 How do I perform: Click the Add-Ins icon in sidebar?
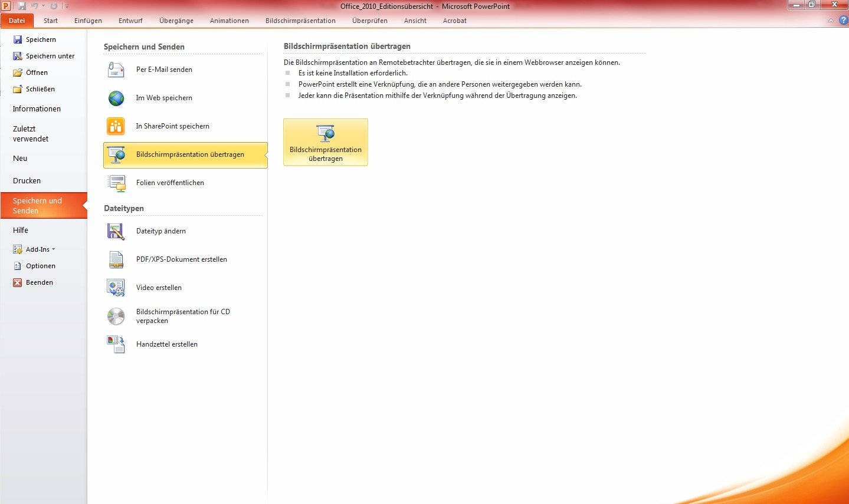[18, 249]
